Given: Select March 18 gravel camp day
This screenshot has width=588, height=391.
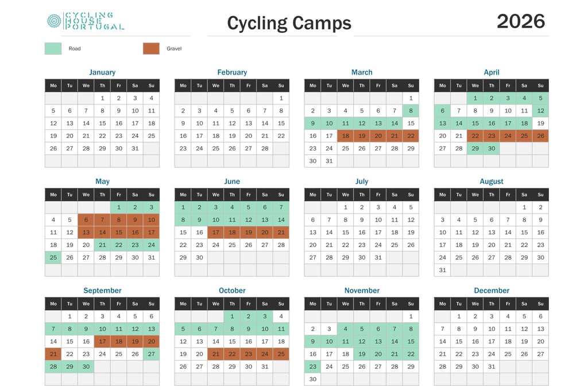Looking at the screenshot, I should point(345,136).
